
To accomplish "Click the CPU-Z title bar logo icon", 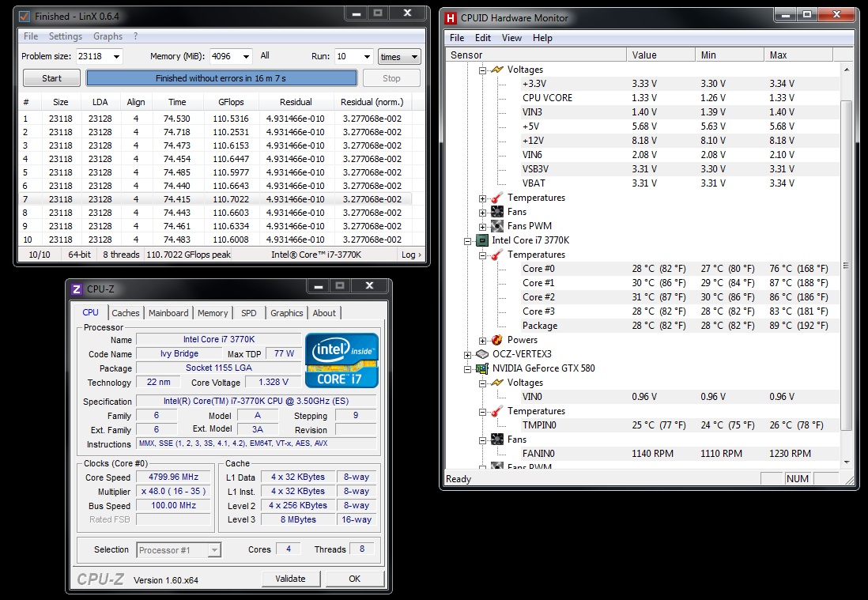I will (77, 289).
